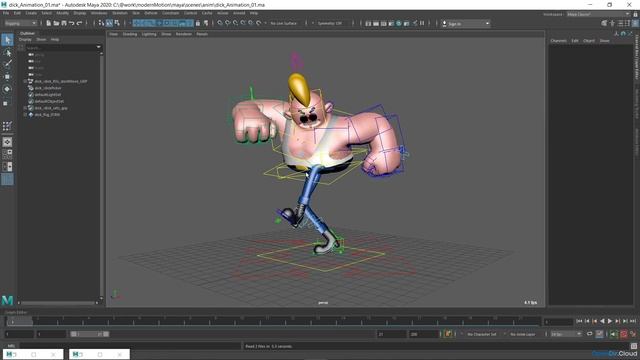Click the lock selection icon
Screen dimensions: 640x360
click(198, 23)
